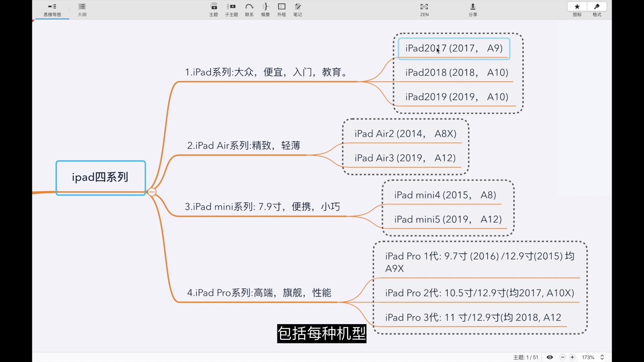Image resolution: width=644 pixels, height=362 pixels.
Task: Add a 联系 relationship line
Action: [249, 10]
